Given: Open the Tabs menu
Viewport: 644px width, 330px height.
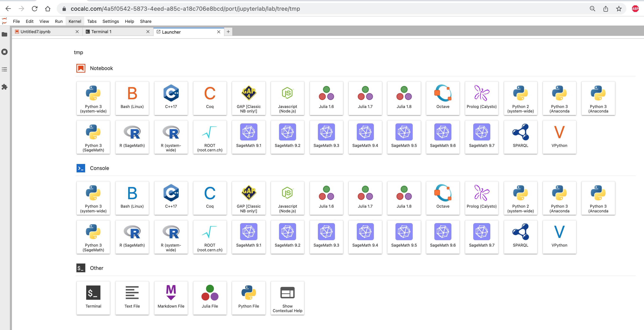Looking at the screenshot, I should 92,21.
